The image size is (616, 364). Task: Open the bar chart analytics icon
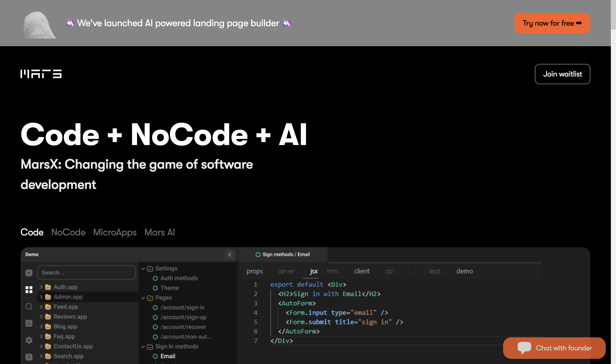[29, 323]
